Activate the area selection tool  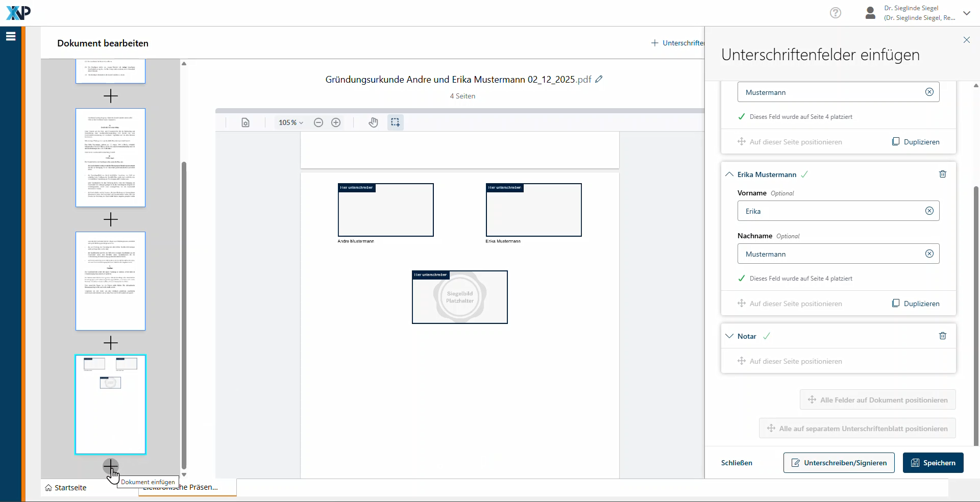tap(395, 122)
